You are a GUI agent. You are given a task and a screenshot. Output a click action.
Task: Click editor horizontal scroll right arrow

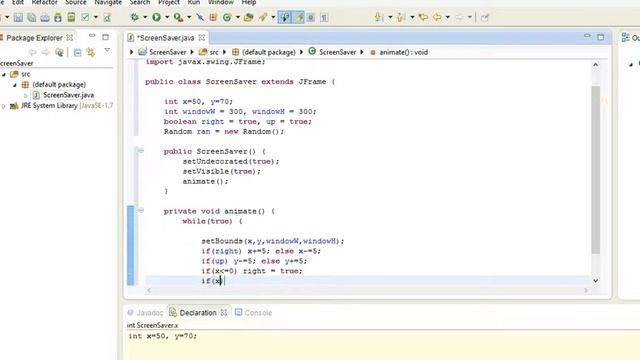coord(586,290)
